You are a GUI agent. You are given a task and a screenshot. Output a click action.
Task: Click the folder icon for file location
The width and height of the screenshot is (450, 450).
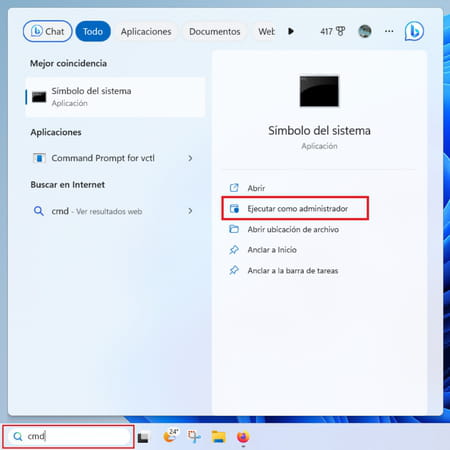234,229
